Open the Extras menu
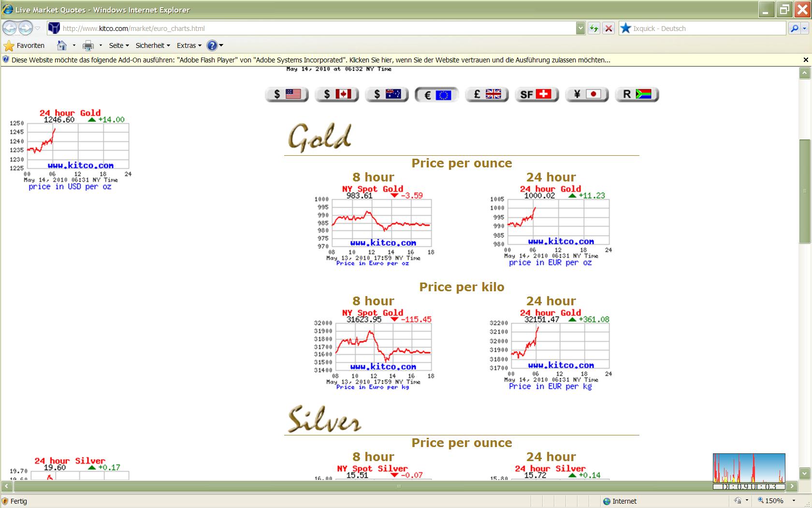812x508 pixels. [x=189, y=45]
